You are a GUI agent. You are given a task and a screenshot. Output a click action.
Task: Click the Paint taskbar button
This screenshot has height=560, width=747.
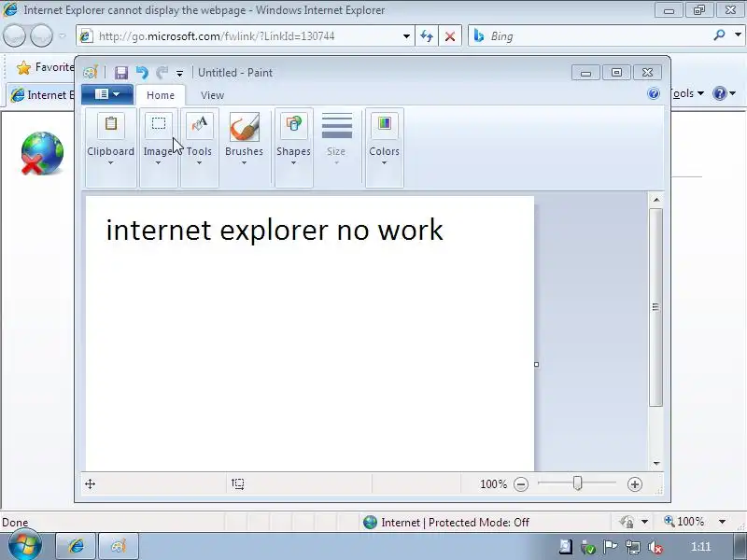tap(119, 546)
